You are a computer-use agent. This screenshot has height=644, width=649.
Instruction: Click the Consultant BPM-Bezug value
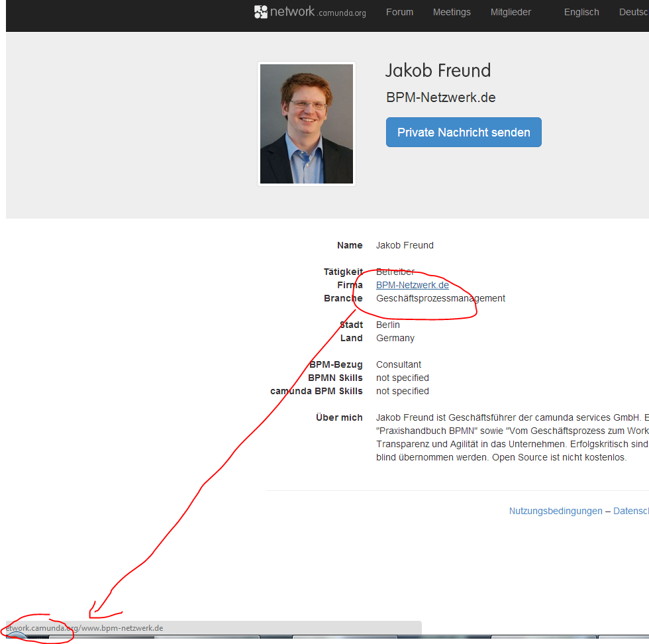(399, 364)
